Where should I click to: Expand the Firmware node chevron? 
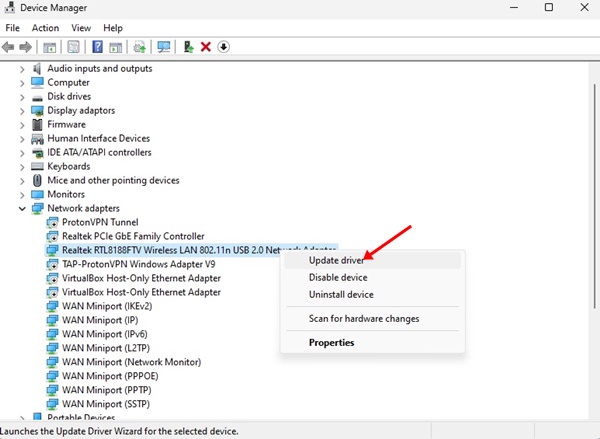tap(22, 125)
